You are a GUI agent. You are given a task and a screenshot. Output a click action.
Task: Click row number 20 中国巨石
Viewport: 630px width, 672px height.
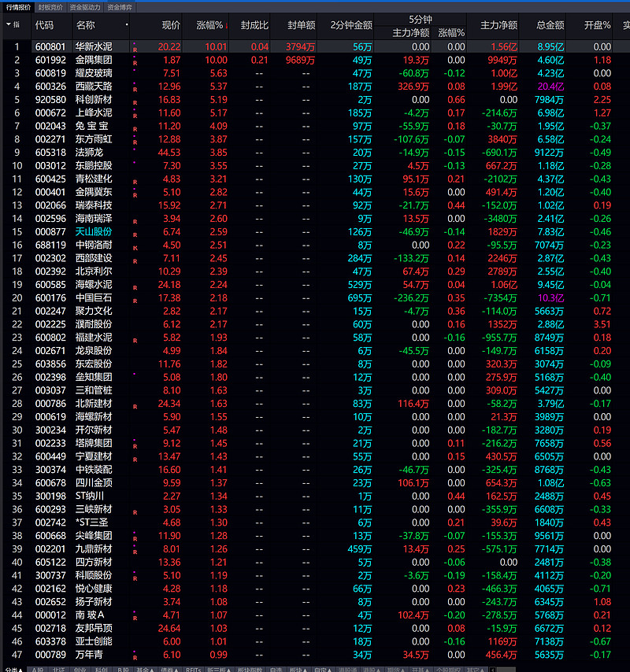point(17,298)
